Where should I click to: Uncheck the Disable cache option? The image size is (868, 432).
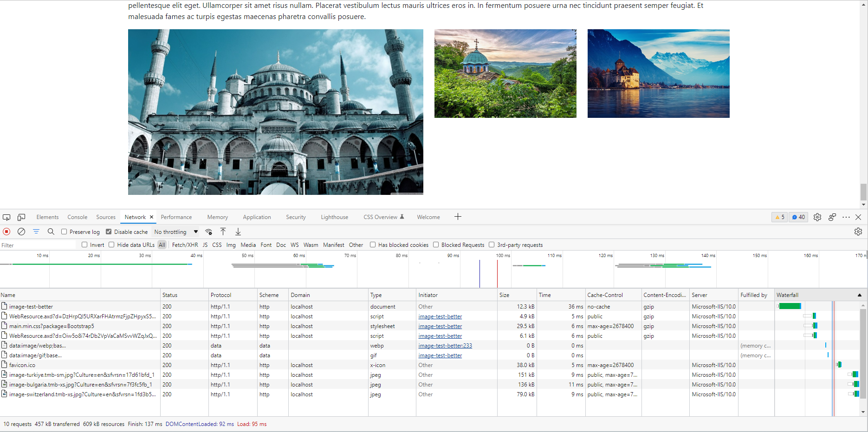click(108, 232)
